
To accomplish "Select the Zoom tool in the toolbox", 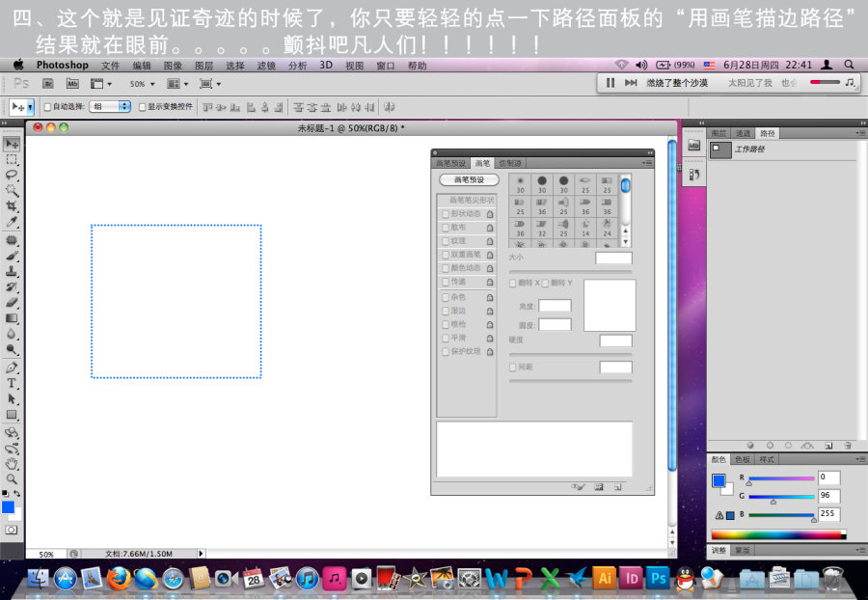I will click(x=12, y=479).
